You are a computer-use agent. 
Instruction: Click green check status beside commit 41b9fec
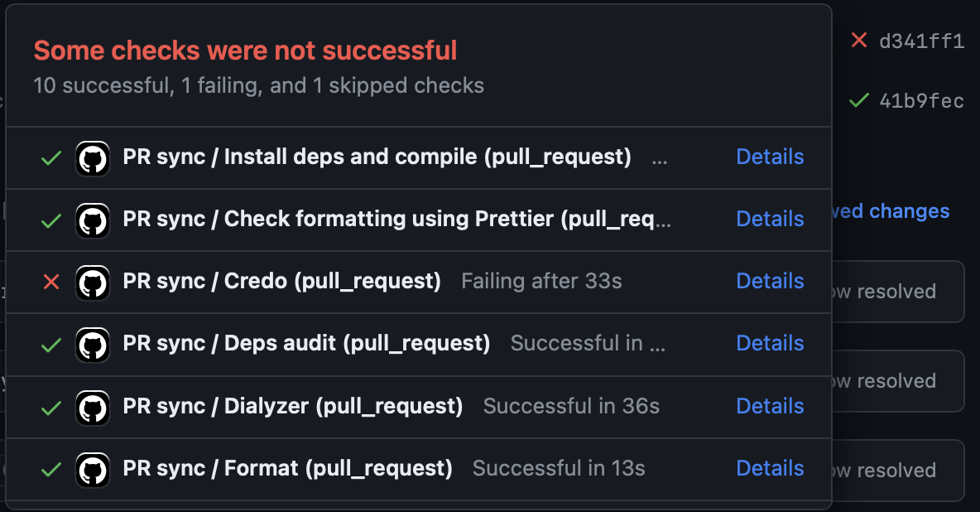(x=859, y=100)
